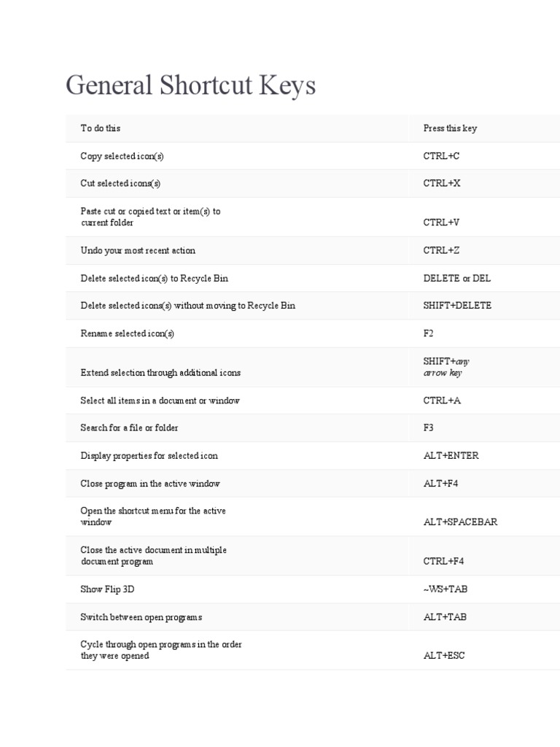The image size is (560, 747).
Task: Click the 'Show Flip 3D' row text
Action: point(103,589)
